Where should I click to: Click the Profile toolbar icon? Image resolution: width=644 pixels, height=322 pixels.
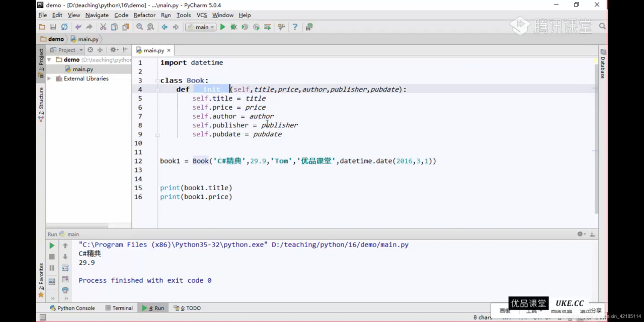[256, 27]
